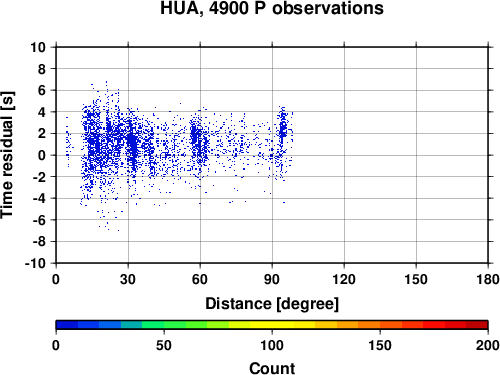Click the y-axis tick label "-10"
This screenshot has height=375, width=500.
pyautogui.click(x=36, y=263)
